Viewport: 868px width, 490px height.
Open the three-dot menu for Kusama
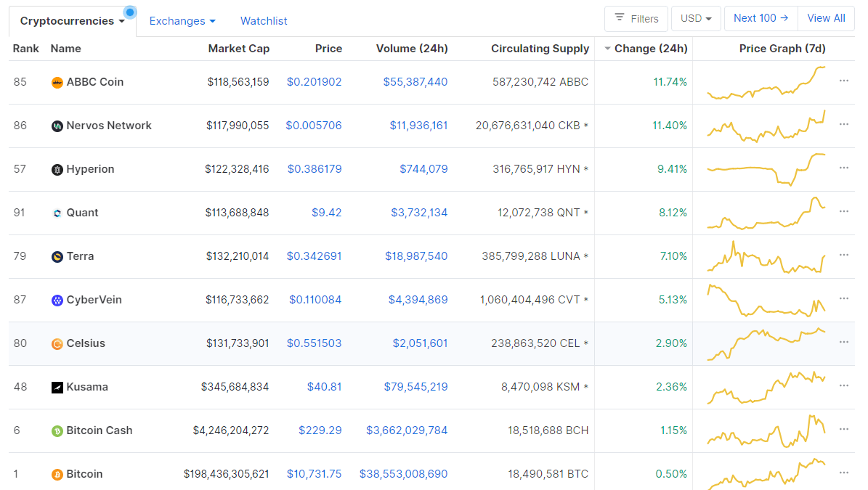[x=843, y=385]
